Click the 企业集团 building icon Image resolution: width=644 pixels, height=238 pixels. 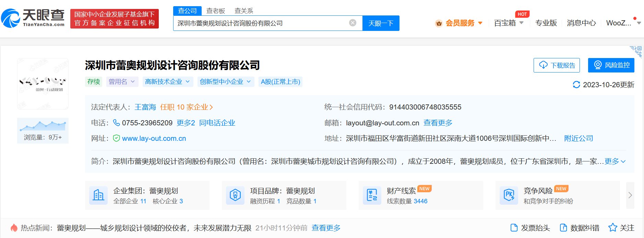(x=98, y=195)
